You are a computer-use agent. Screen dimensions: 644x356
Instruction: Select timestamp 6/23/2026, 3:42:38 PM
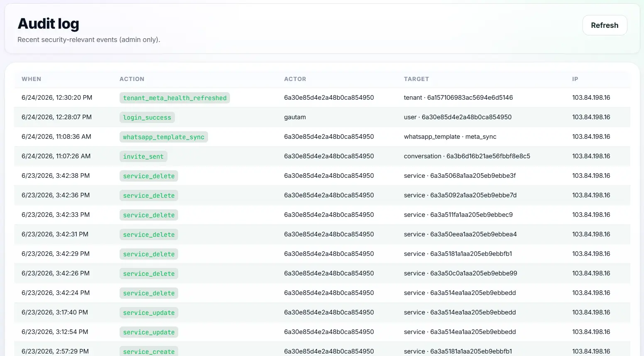[56, 176]
